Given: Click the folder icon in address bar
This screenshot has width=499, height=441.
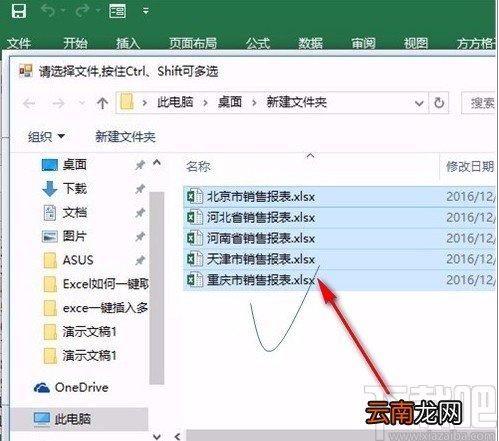Looking at the screenshot, I should coord(127,102).
